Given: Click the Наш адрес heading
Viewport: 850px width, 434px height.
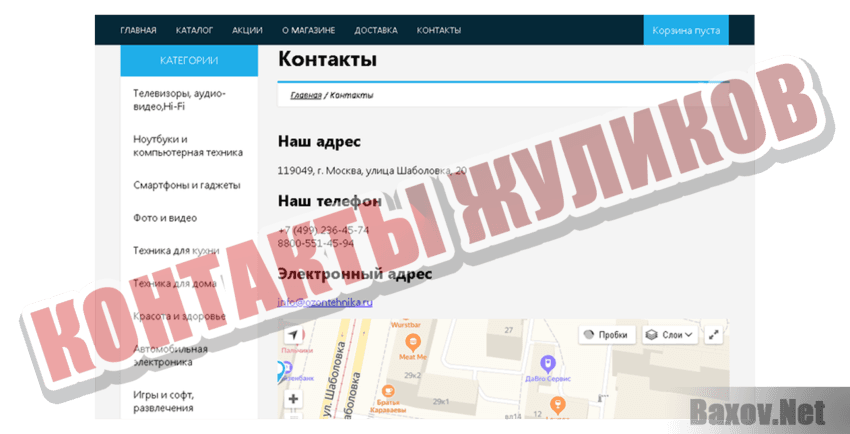Looking at the screenshot, I should click(x=319, y=142).
